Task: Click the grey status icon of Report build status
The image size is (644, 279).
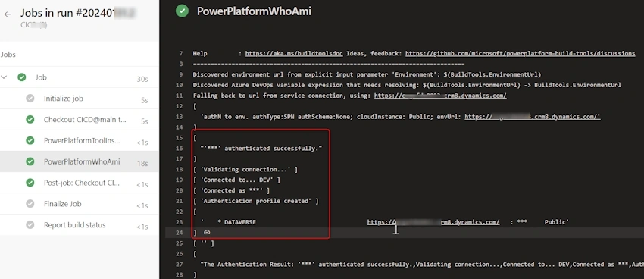Action: (30, 224)
